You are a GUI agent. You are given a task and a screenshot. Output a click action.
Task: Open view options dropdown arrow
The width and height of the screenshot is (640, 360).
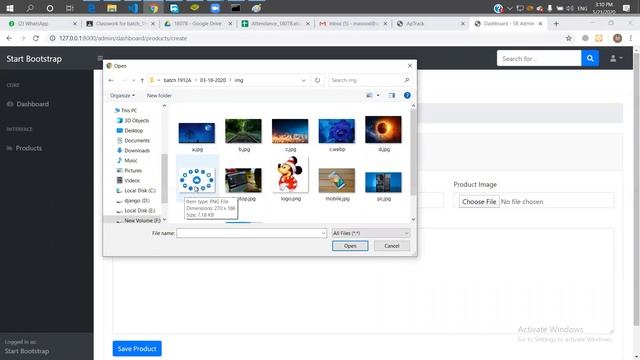[x=378, y=96]
